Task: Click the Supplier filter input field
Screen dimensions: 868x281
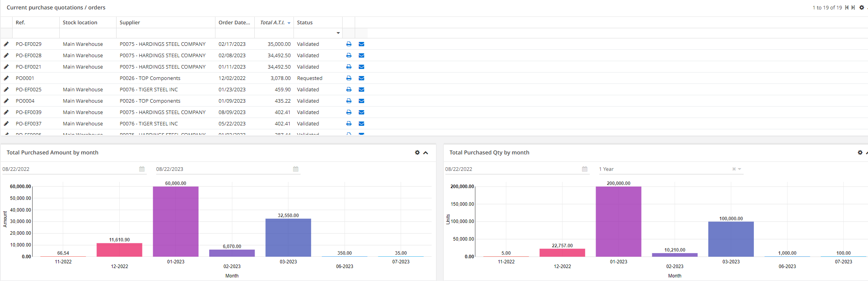Action: pos(165,33)
